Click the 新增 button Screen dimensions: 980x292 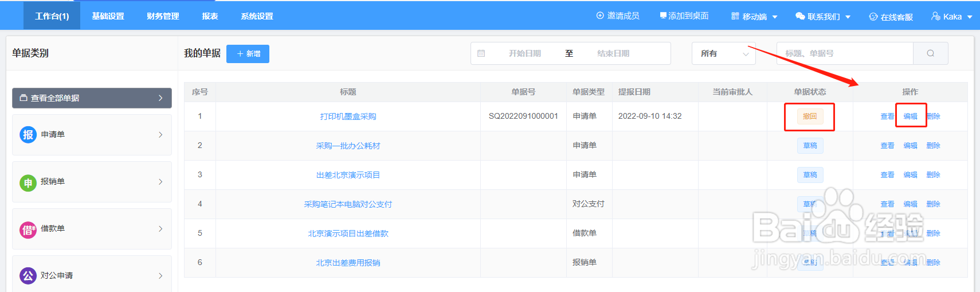click(x=248, y=54)
